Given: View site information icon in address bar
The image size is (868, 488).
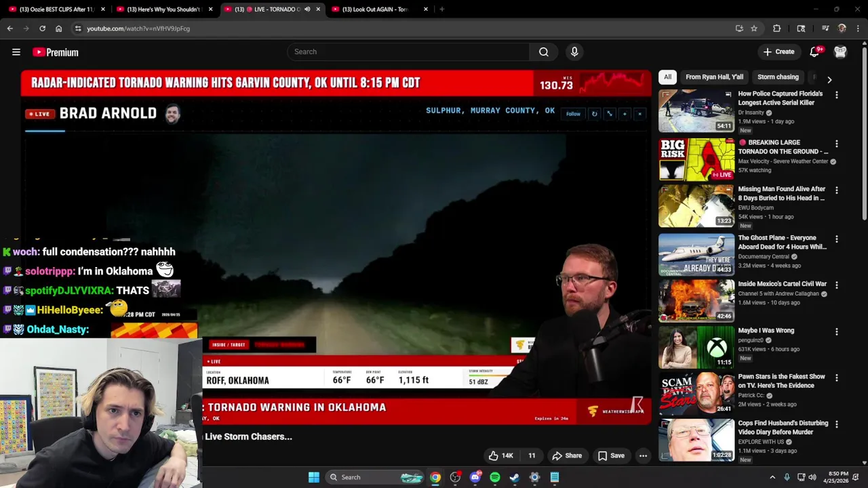Looking at the screenshot, I should 78,28.
